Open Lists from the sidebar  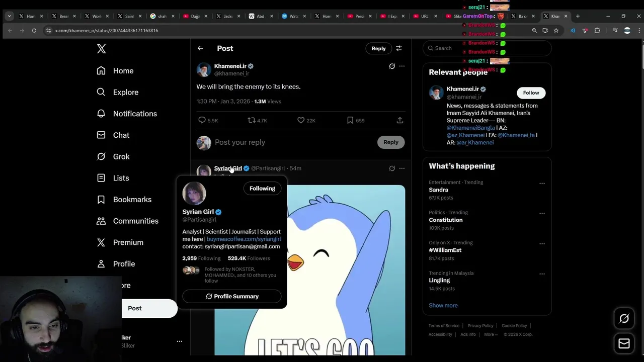(x=113, y=178)
